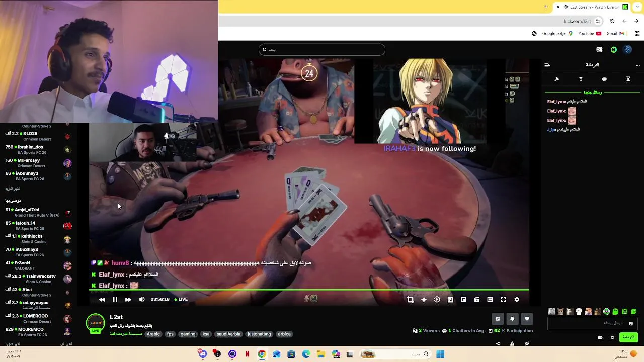Collapse the chat panel arrow icon

point(547,65)
